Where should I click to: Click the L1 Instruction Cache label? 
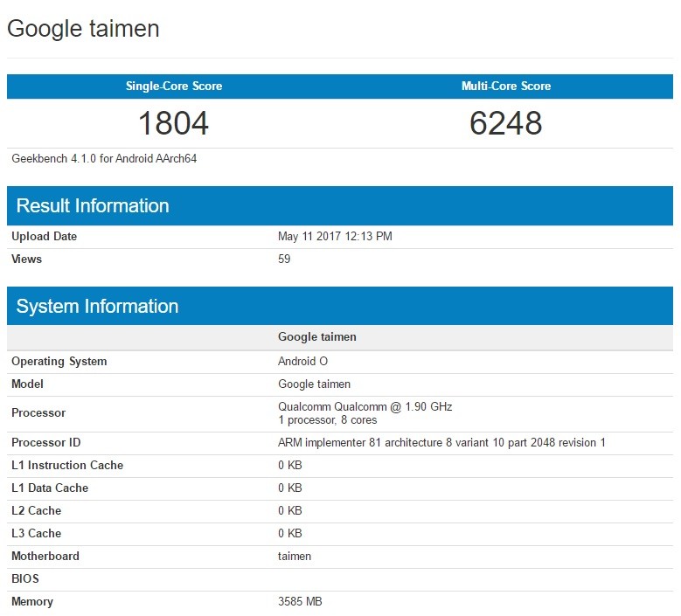pos(67,466)
